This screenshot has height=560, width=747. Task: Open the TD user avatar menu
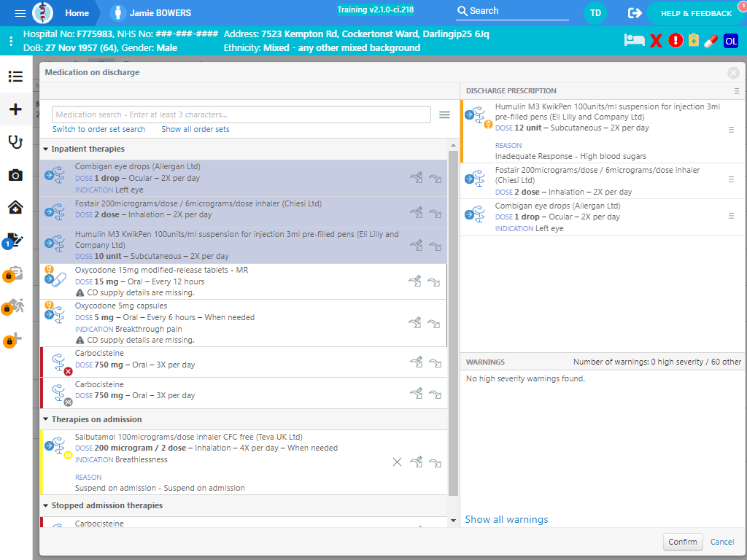(x=595, y=13)
